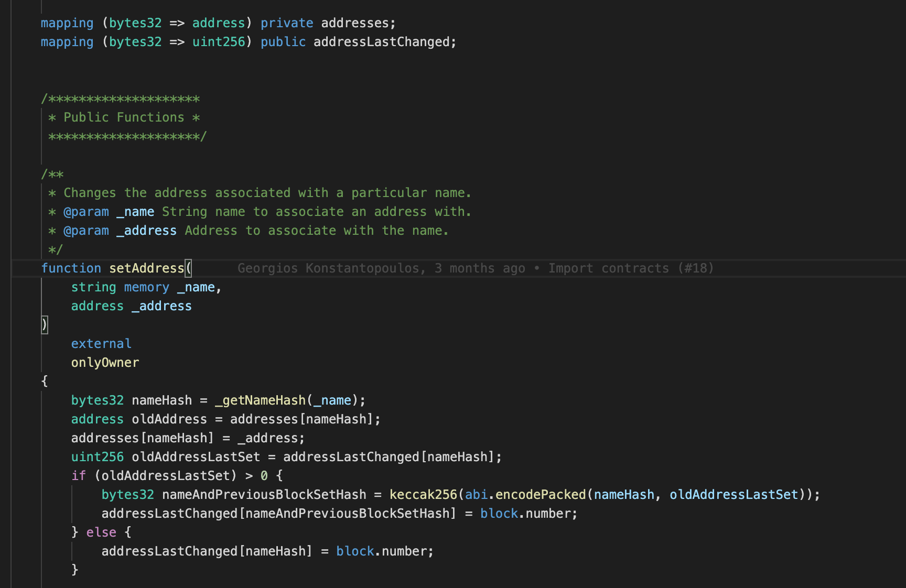The width and height of the screenshot is (906, 588).
Task: Click the addressLastChanged public mapping declaration name
Action: [381, 42]
